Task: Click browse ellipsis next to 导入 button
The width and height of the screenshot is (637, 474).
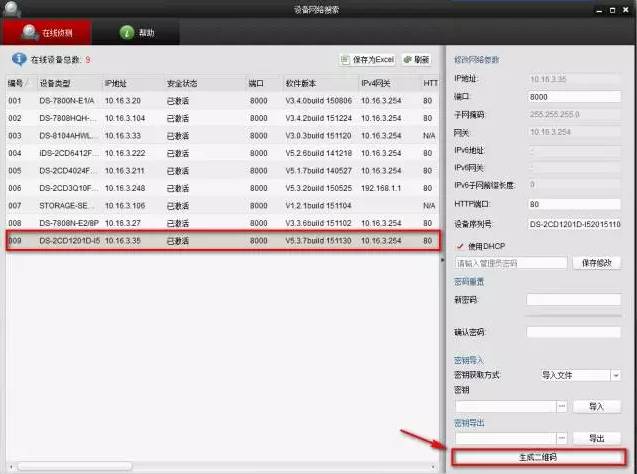Action: coord(562,407)
